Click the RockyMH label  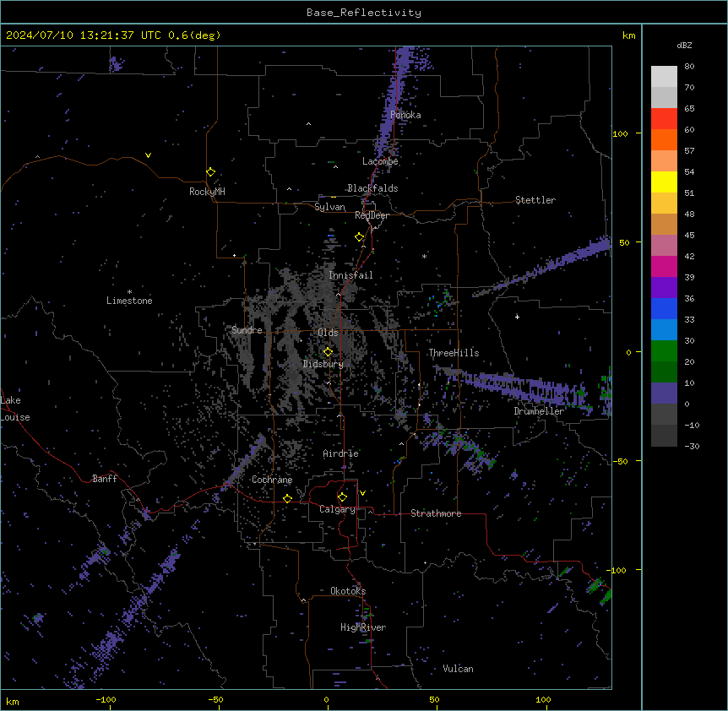point(207,192)
